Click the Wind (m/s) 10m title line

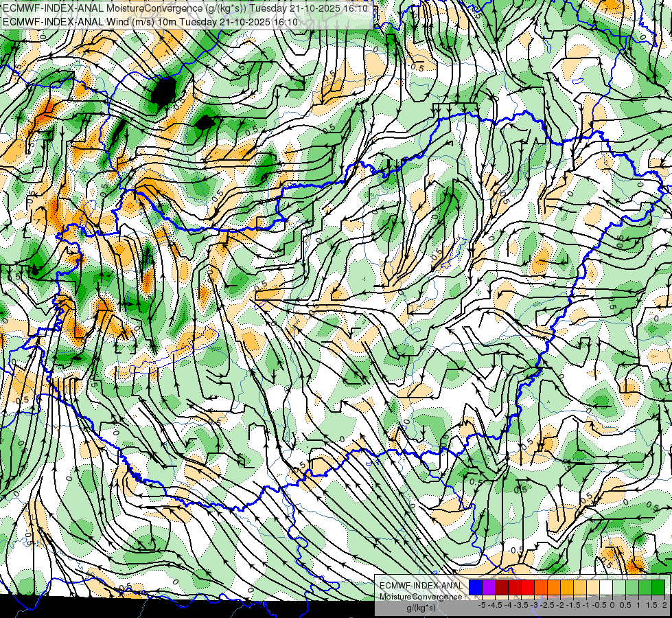click(150, 22)
